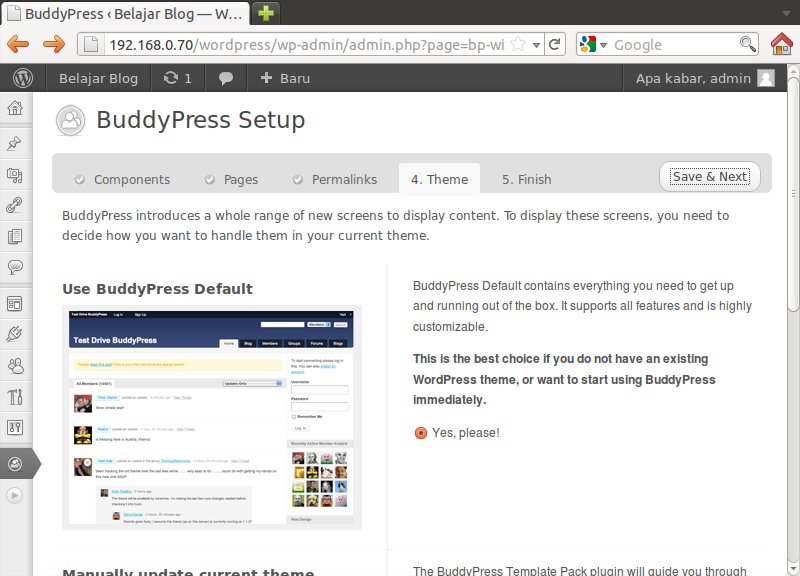Expand the sidebar menu with the arrow icon

(x=15, y=495)
